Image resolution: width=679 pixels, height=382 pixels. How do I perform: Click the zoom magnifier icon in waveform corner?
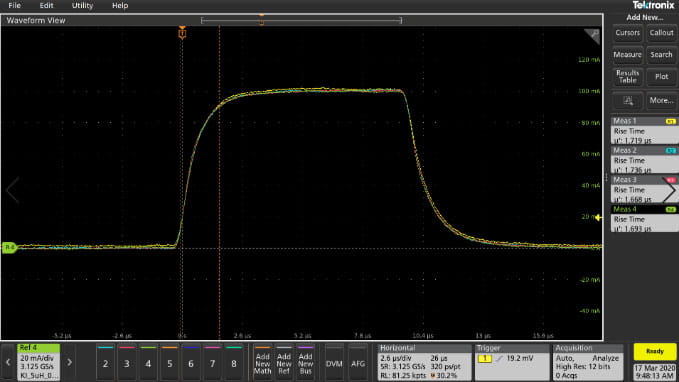pos(592,36)
